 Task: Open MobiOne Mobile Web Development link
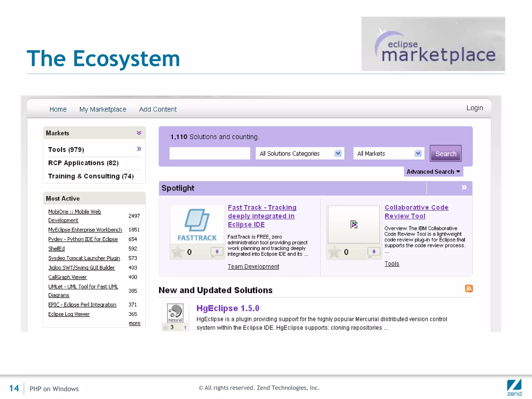[x=75, y=216]
